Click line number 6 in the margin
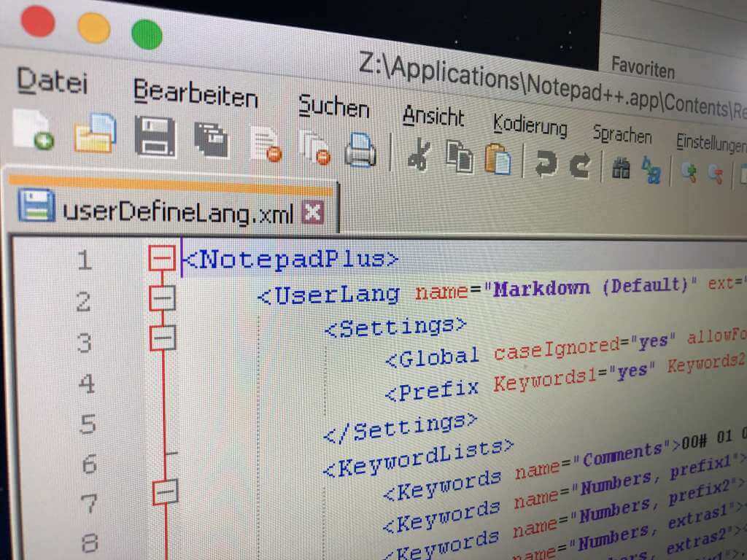The image size is (747, 560). point(89,464)
